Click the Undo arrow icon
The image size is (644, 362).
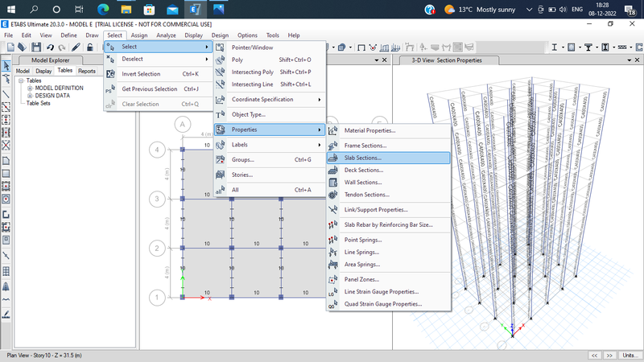click(x=50, y=47)
